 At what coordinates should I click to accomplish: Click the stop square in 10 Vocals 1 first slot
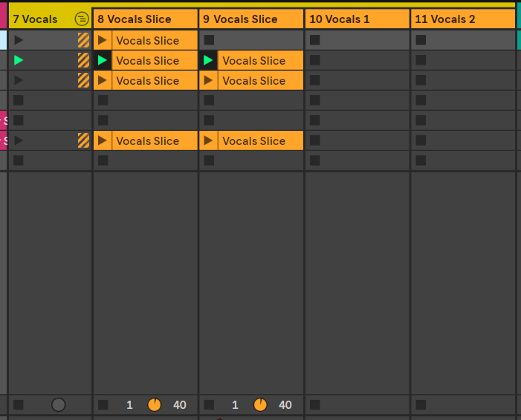315,40
